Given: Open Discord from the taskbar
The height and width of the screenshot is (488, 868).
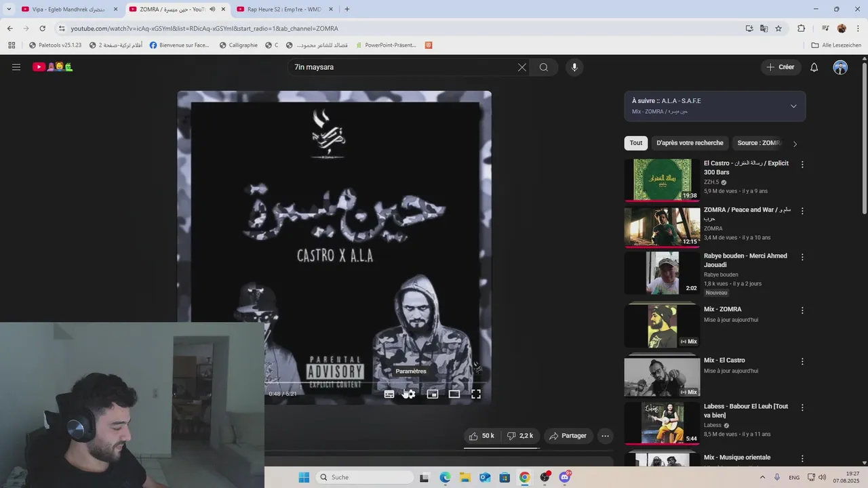Looking at the screenshot, I should pos(564,477).
